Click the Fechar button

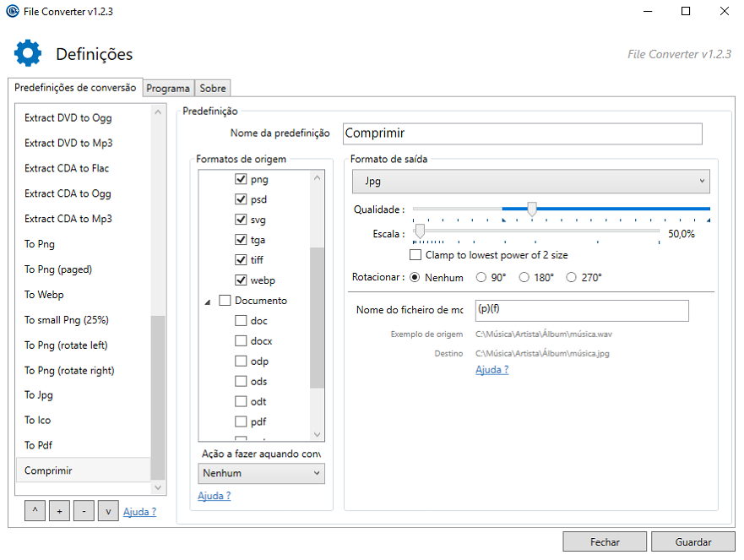point(605,542)
